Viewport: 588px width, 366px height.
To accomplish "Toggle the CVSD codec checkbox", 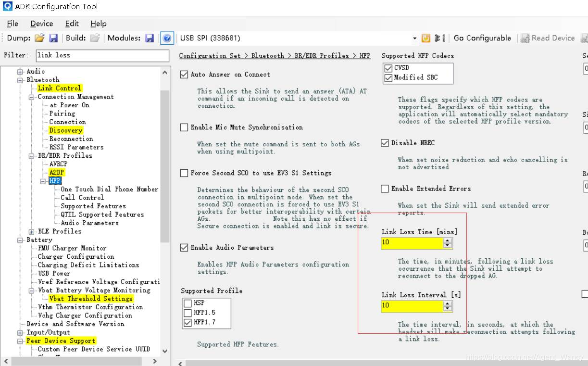I will [388, 68].
